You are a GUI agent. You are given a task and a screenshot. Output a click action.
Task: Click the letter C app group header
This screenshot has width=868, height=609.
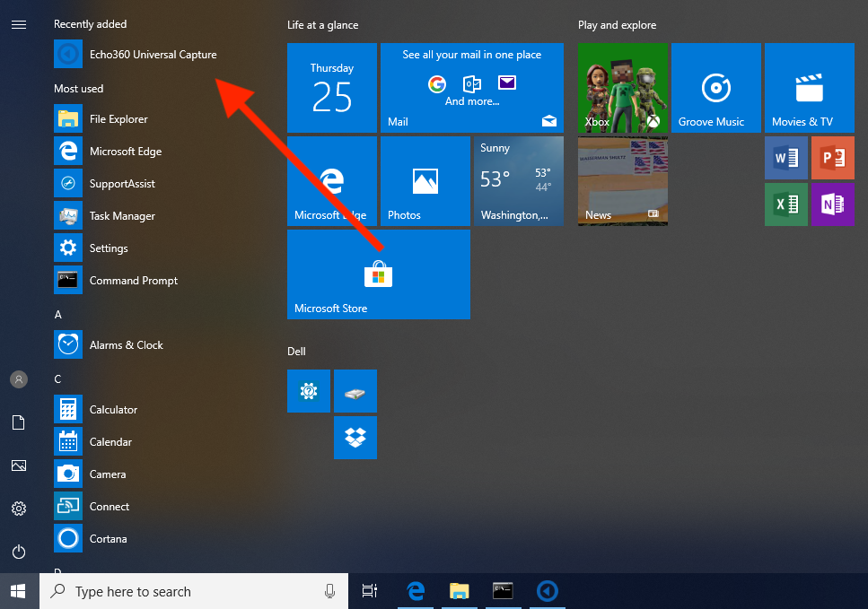(x=58, y=379)
